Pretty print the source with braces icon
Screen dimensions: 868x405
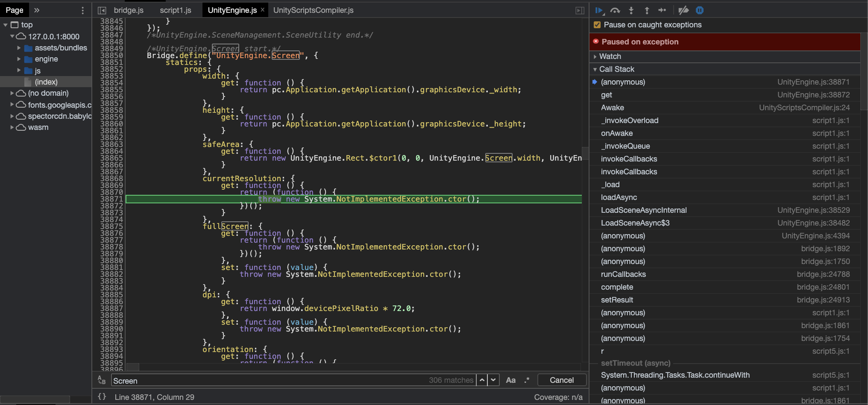(102, 396)
